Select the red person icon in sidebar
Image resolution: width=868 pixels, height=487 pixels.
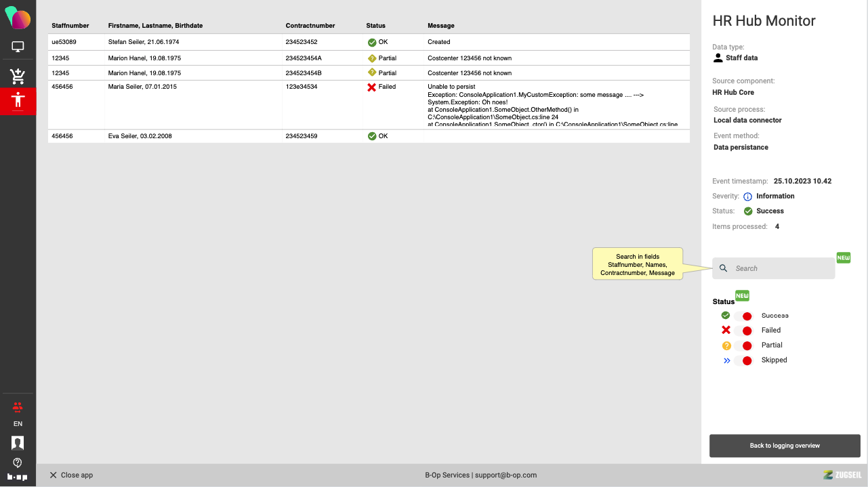tap(18, 101)
